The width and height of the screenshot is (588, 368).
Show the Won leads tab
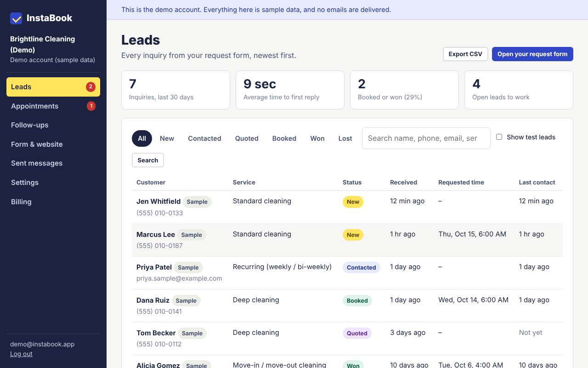click(x=317, y=138)
